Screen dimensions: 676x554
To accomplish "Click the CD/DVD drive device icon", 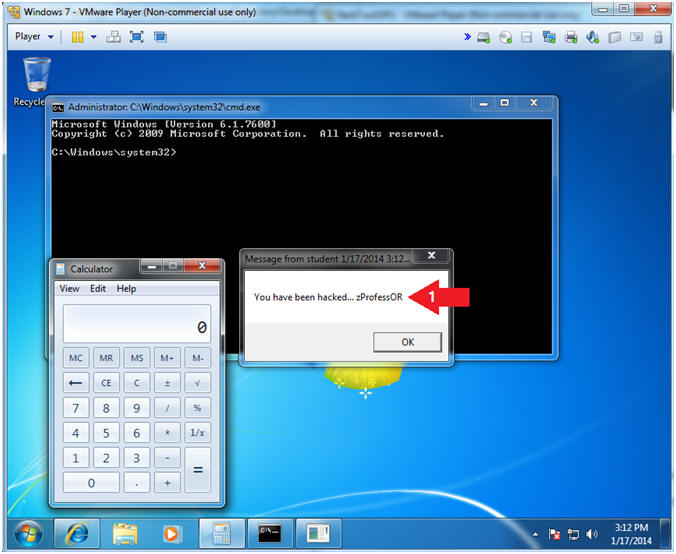I will pos(505,38).
